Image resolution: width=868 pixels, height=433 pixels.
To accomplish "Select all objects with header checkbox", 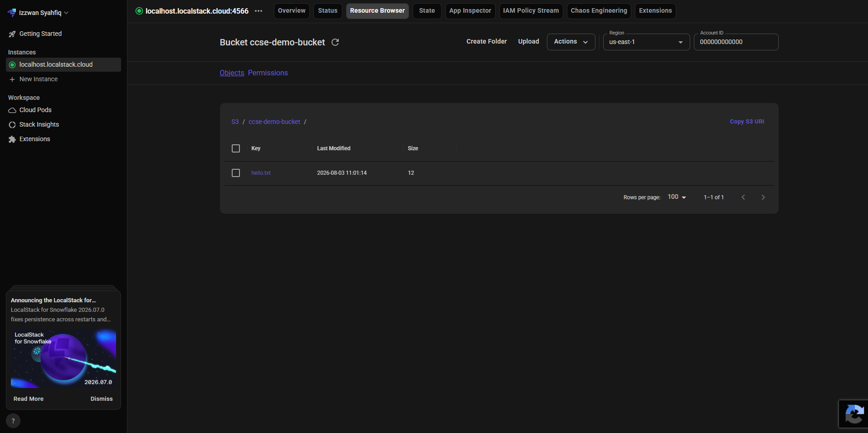I will click(236, 148).
